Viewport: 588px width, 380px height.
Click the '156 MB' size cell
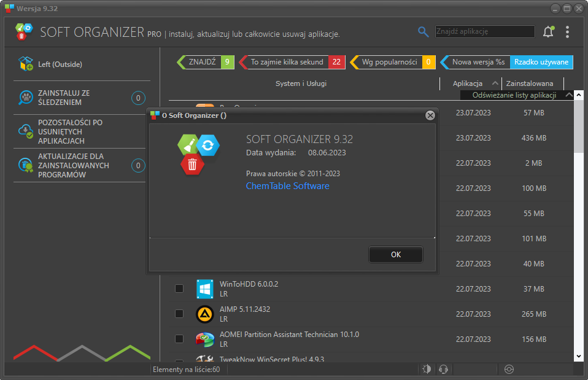coord(533,339)
